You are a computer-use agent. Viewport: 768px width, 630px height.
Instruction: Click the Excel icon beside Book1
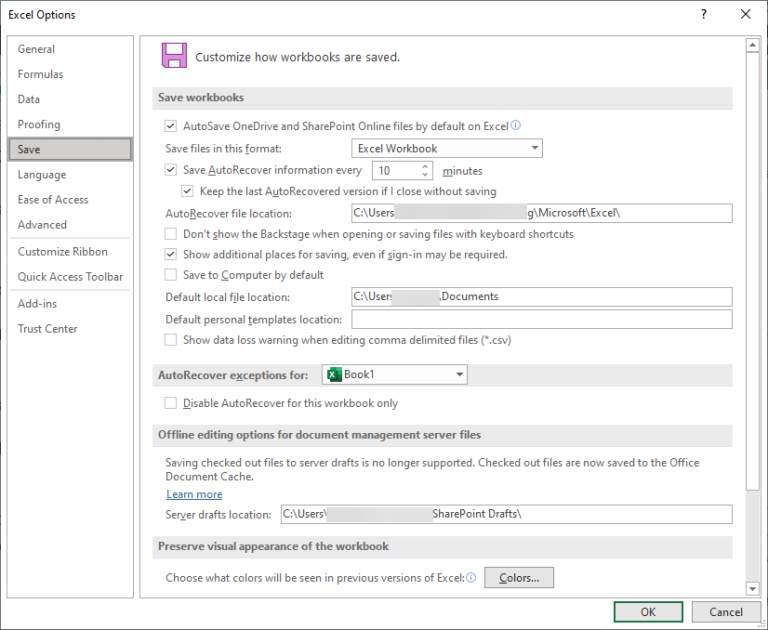333,375
